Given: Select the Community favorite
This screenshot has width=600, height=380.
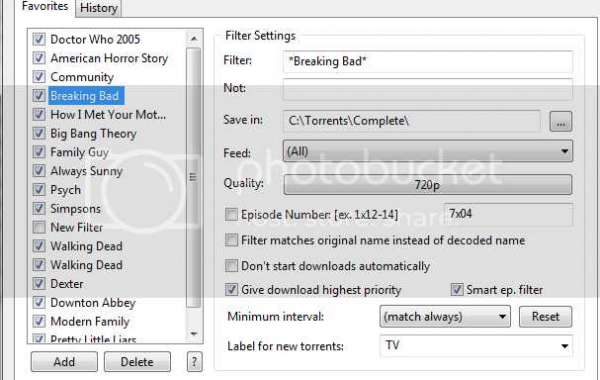Looking at the screenshot, I should [82, 77].
